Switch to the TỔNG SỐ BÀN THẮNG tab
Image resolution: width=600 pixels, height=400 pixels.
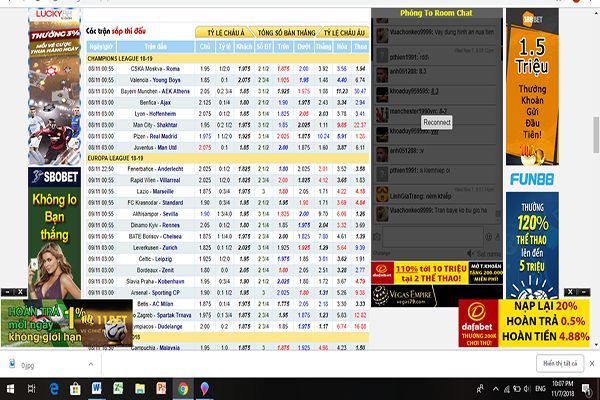point(286,33)
